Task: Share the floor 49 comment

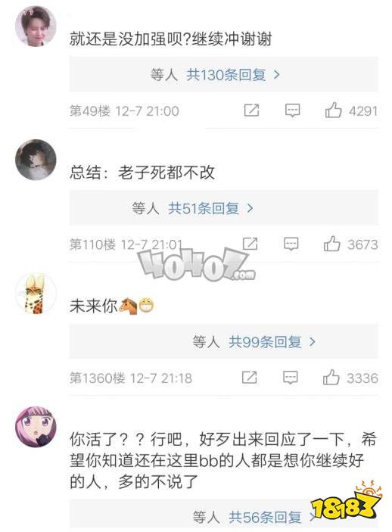Action: click(251, 110)
